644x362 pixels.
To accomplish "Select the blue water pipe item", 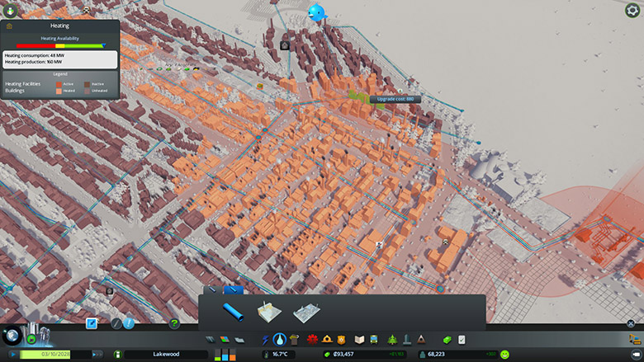I will tap(233, 313).
